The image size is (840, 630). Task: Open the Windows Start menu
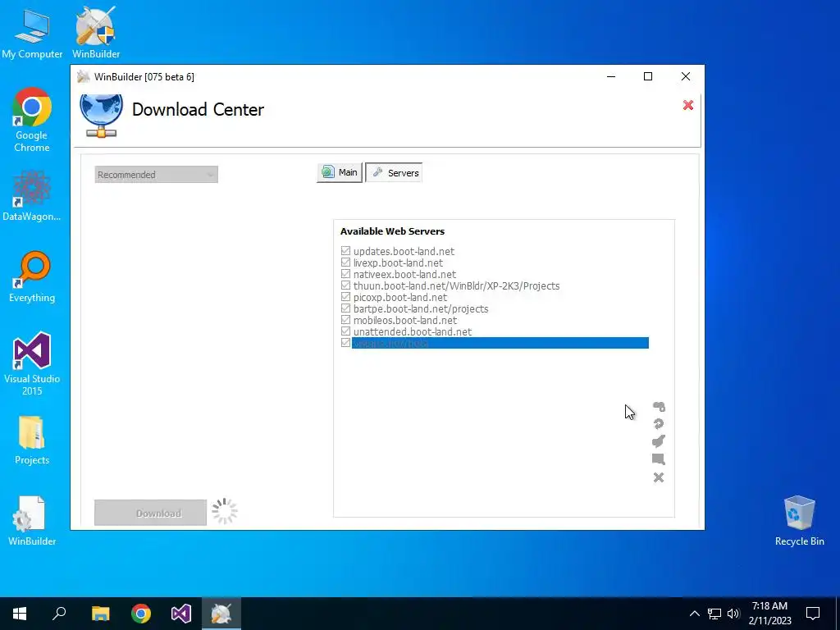(x=20, y=614)
